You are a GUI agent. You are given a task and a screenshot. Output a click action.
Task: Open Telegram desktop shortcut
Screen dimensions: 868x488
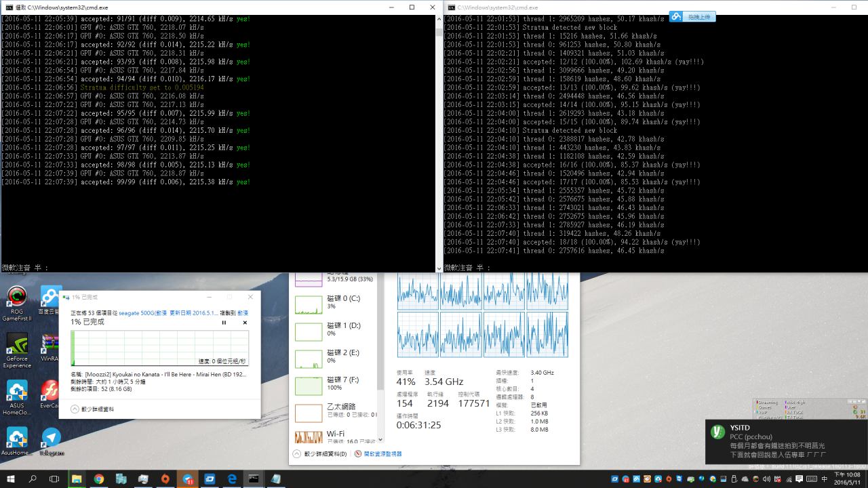[51, 438]
